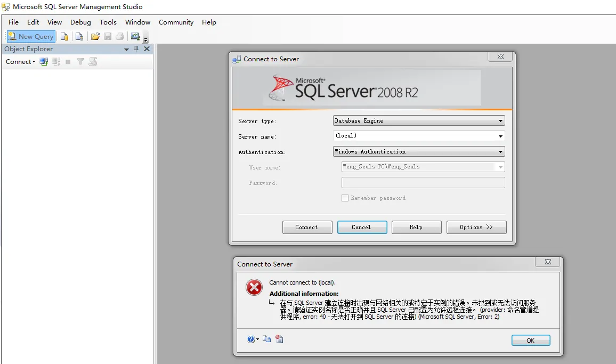Viewport: 616px width, 364px height.
Task: Click the 'Cannot connect to (local).' text
Action: coord(302,282)
